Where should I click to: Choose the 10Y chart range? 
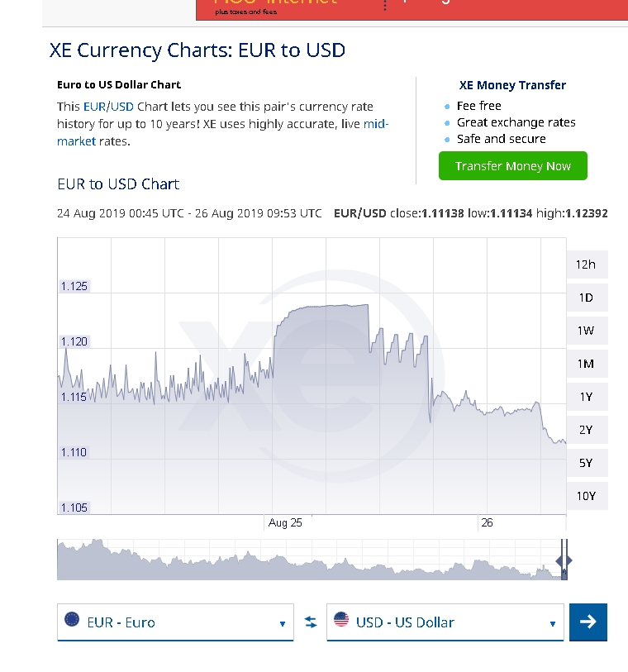[587, 496]
